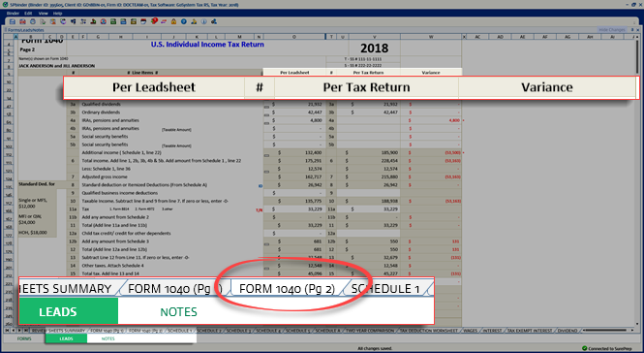Open the TAX EXEMPT INTEREST sheet tab
This screenshot has height=353, width=644.
530,331
